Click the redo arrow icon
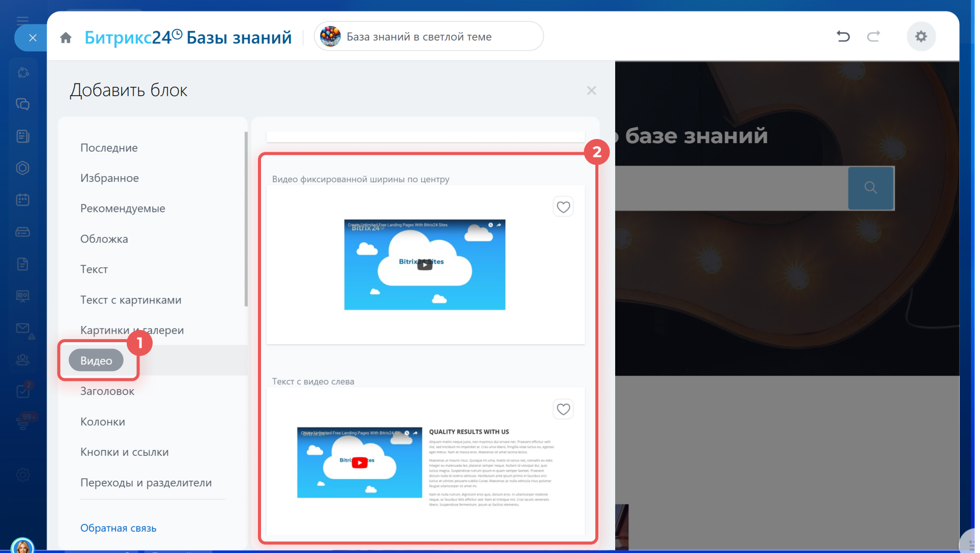Screen dimensions: 980x553 873,36
